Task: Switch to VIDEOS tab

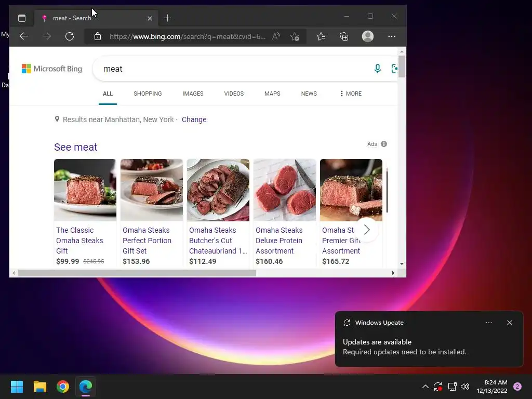Action: 234,94
